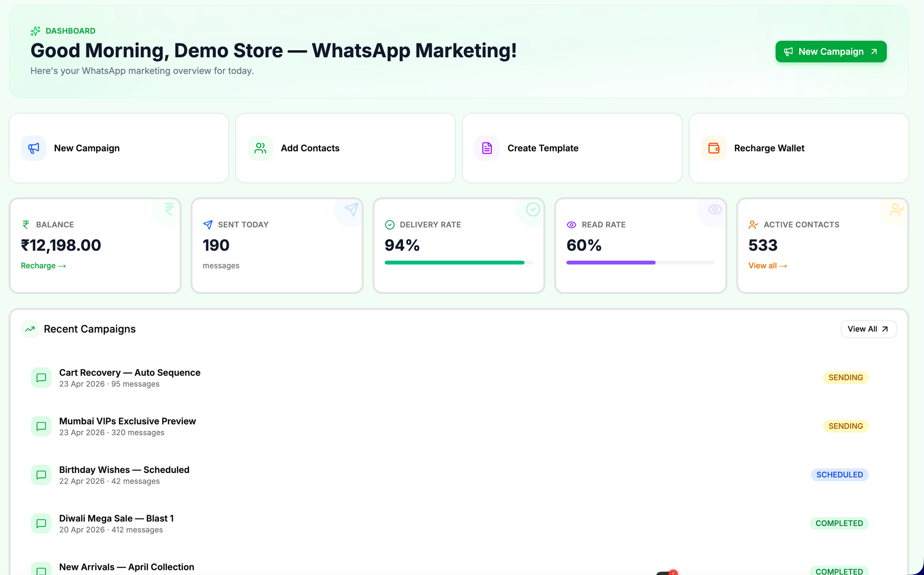The image size is (924, 575).
Task: Open the Mumbai VIPs Exclusive Preview campaign
Action: pos(459,426)
